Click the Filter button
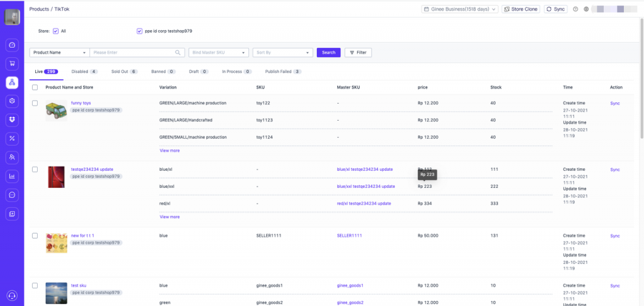644x306 pixels. 358,53
